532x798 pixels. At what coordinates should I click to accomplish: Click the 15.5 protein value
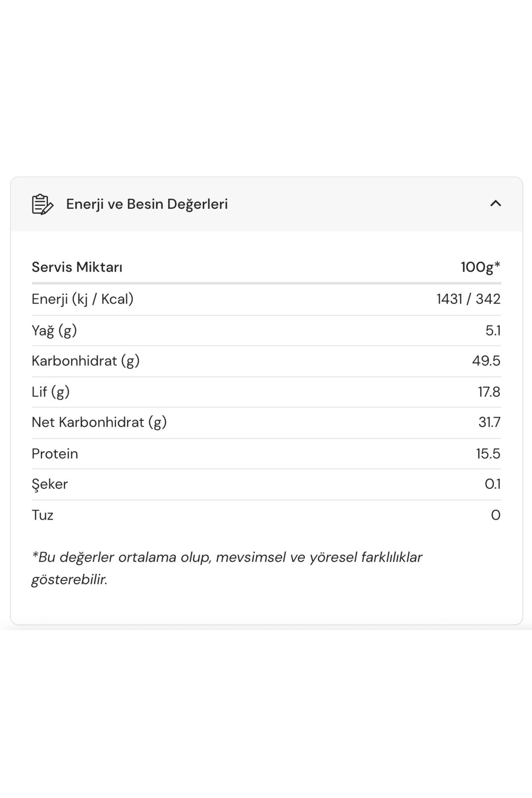coord(488,454)
